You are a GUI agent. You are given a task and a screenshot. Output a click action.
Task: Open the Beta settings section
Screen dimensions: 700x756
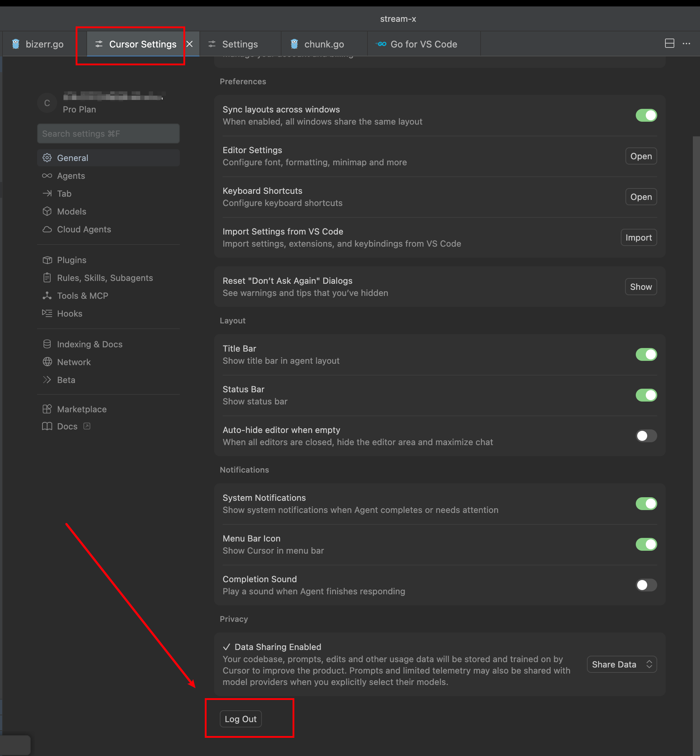pyautogui.click(x=108, y=379)
